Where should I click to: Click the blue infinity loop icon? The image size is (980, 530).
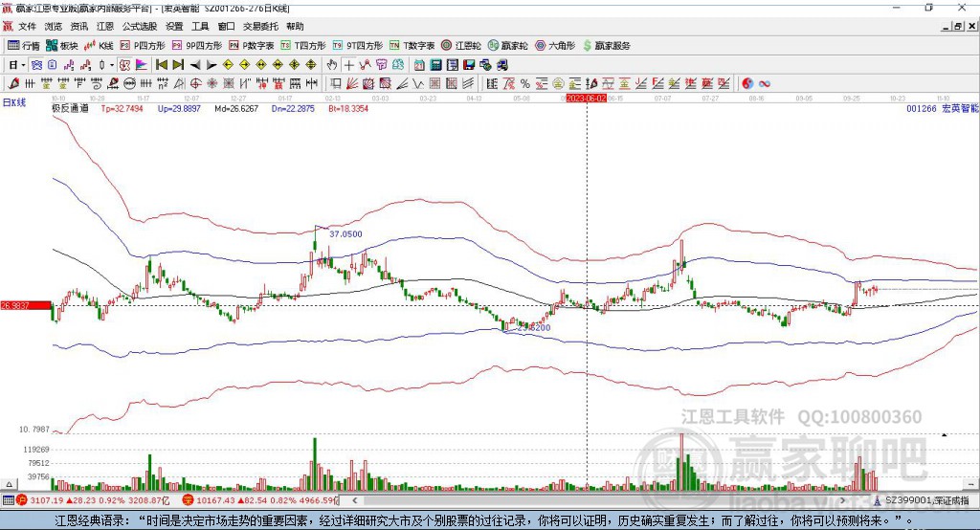764,84
